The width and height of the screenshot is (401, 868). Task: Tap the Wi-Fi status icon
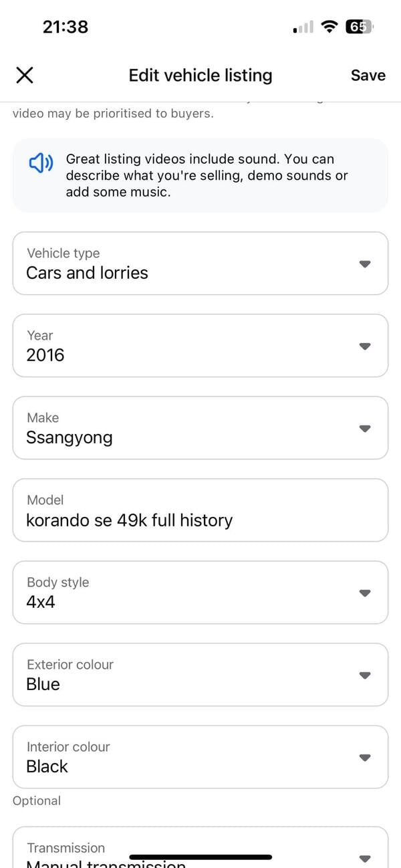click(329, 27)
